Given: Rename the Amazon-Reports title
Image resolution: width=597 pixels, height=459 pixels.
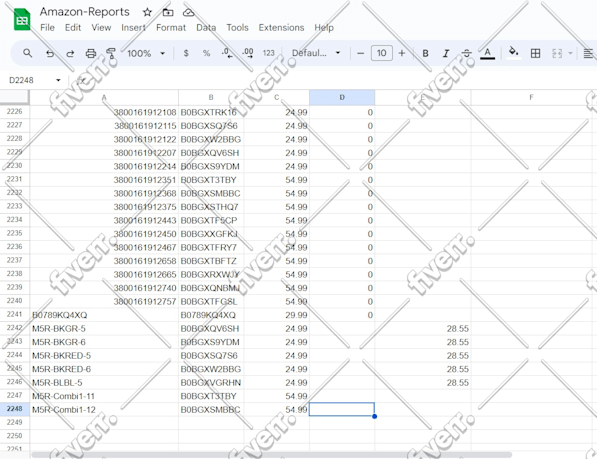Looking at the screenshot, I should click(x=85, y=12).
